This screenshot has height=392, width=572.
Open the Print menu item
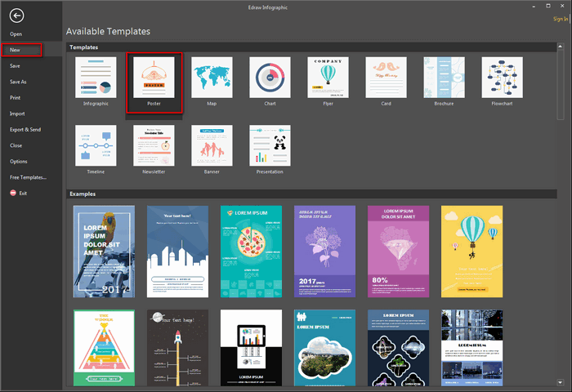tap(15, 98)
